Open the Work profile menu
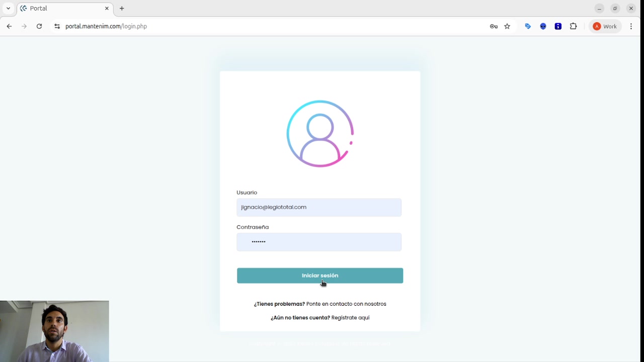This screenshot has width=644, height=362. (x=605, y=27)
